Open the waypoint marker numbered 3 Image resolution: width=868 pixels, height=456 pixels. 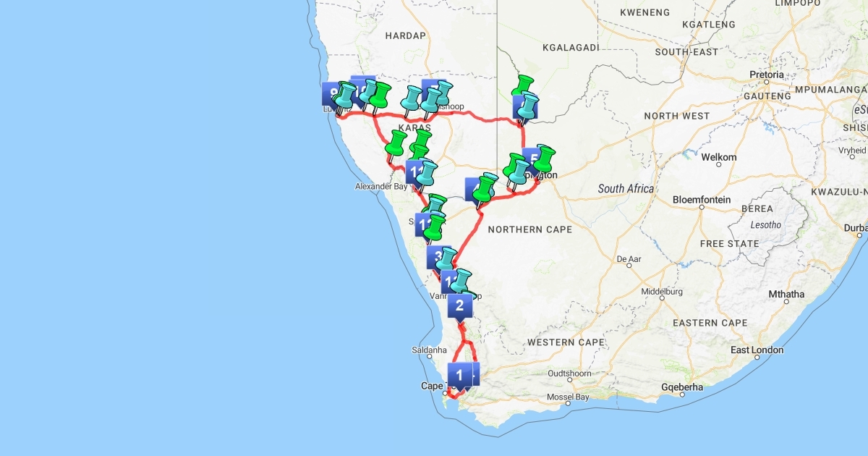(435, 256)
